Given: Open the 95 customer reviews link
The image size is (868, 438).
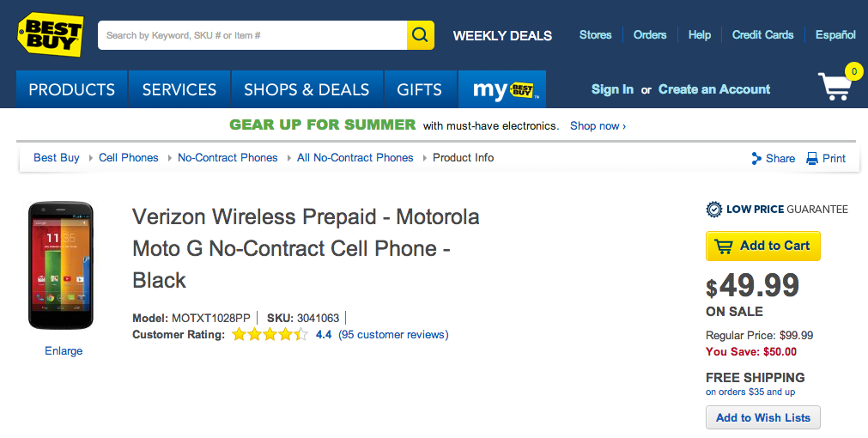Looking at the screenshot, I should 393,335.
